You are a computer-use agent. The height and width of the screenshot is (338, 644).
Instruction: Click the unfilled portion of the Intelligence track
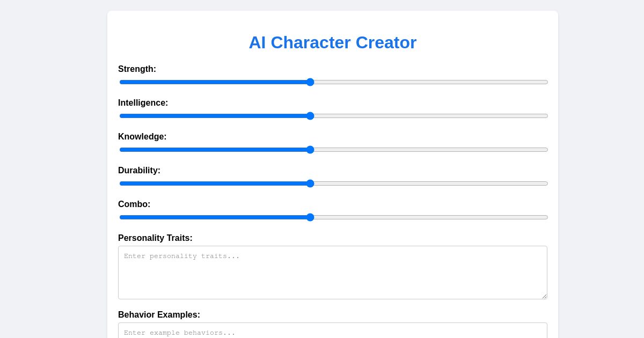point(429,116)
